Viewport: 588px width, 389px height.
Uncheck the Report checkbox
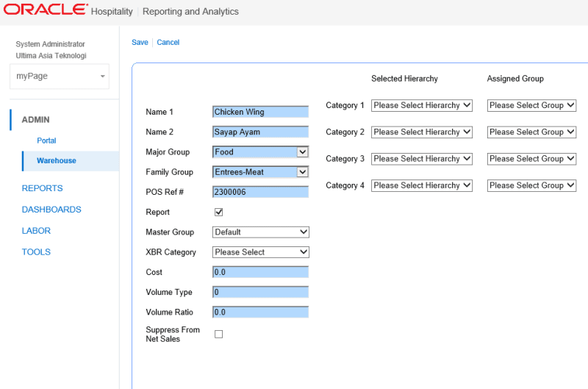218,213
